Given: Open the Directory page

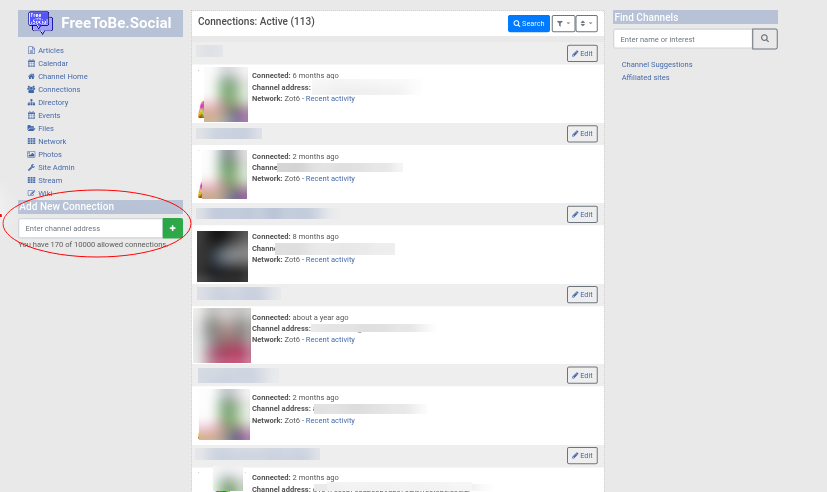Looking at the screenshot, I should (x=53, y=102).
